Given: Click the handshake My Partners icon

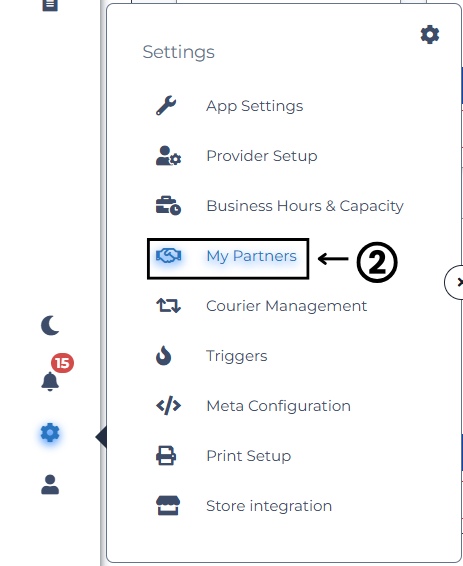Looking at the screenshot, I should pos(168,256).
